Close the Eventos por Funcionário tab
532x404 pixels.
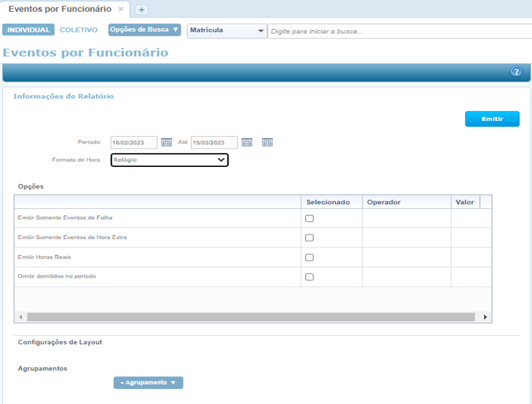coord(121,10)
